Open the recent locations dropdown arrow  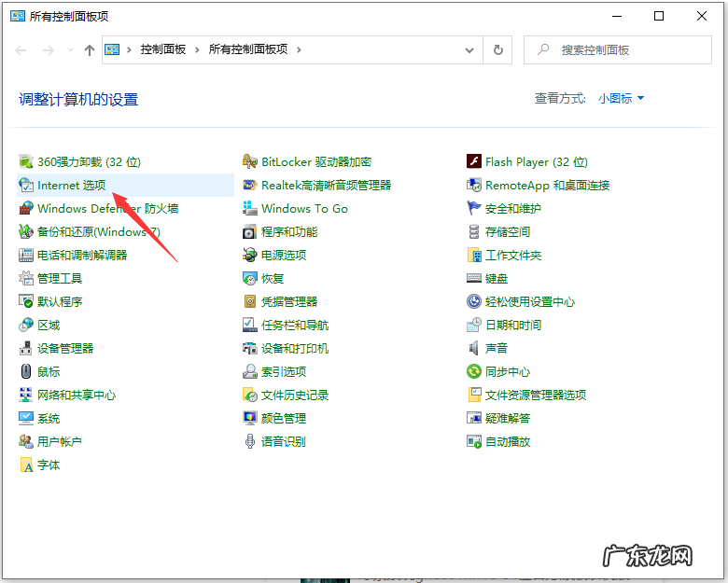(70, 49)
